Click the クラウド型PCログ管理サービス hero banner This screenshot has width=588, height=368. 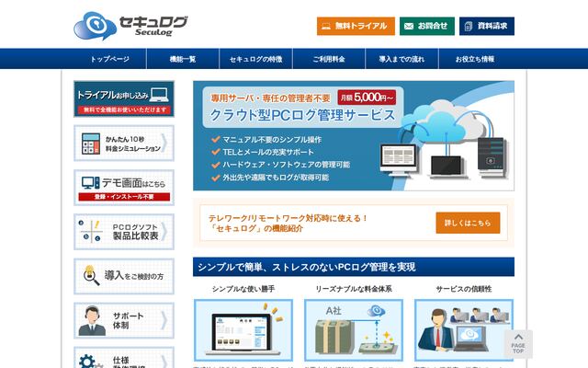354,135
